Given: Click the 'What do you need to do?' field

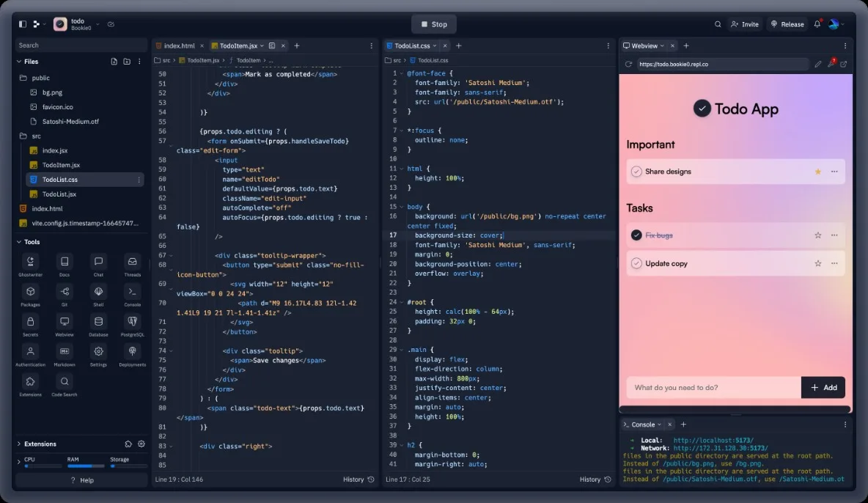Looking at the screenshot, I should (x=713, y=387).
